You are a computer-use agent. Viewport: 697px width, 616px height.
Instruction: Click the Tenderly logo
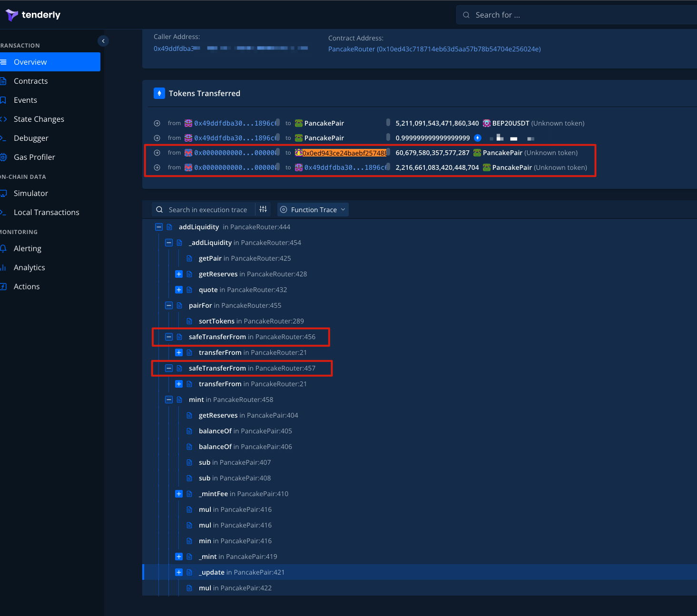(x=33, y=15)
